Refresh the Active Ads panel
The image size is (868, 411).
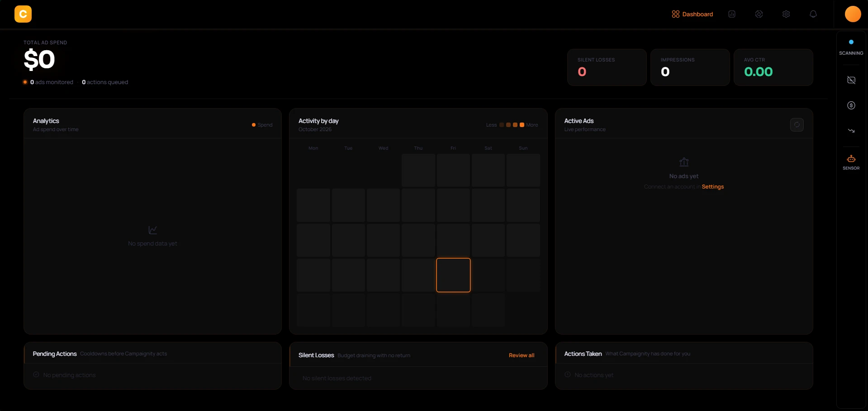pyautogui.click(x=797, y=125)
